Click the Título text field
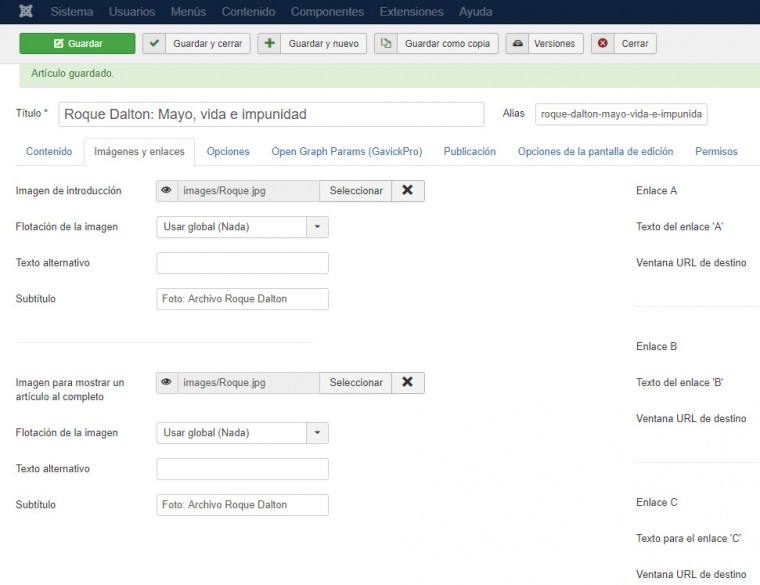The height and width of the screenshot is (585, 760). tap(271, 114)
